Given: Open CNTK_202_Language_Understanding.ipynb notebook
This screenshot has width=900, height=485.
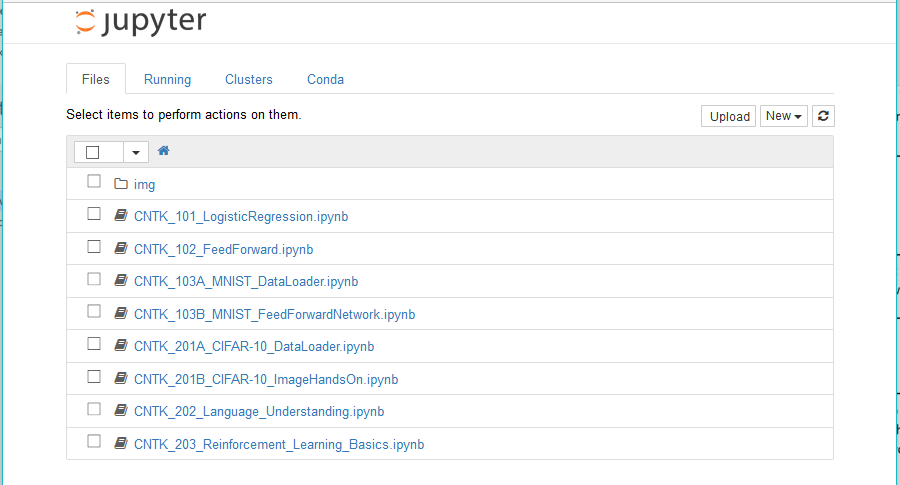Looking at the screenshot, I should (x=259, y=411).
